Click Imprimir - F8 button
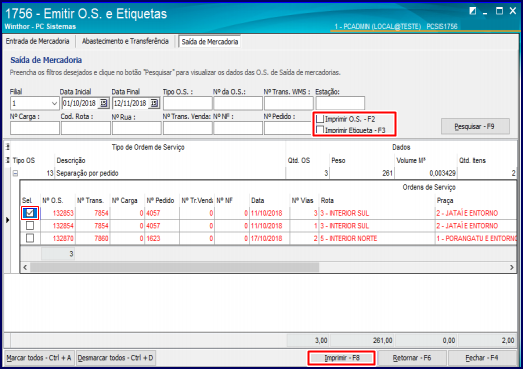Viewport: 523px width, 369px height. pyautogui.click(x=342, y=358)
